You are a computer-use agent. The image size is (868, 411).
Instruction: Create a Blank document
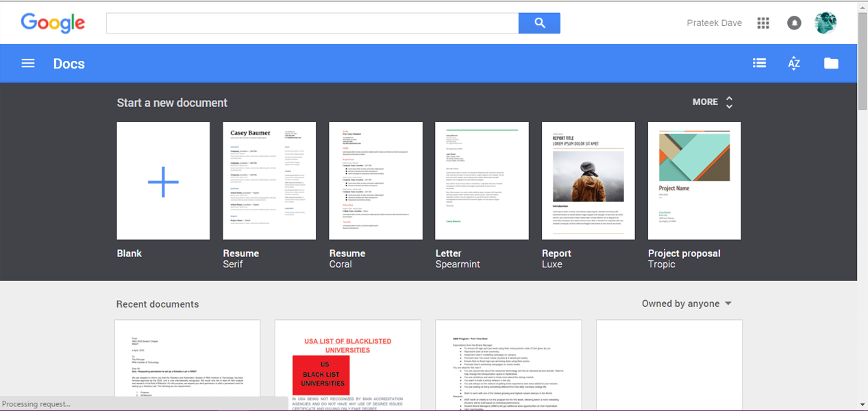pyautogui.click(x=163, y=181)
